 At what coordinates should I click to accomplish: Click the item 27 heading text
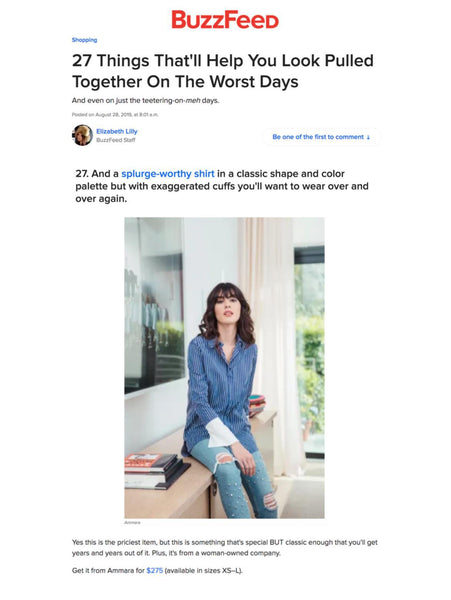pos(222,186)
